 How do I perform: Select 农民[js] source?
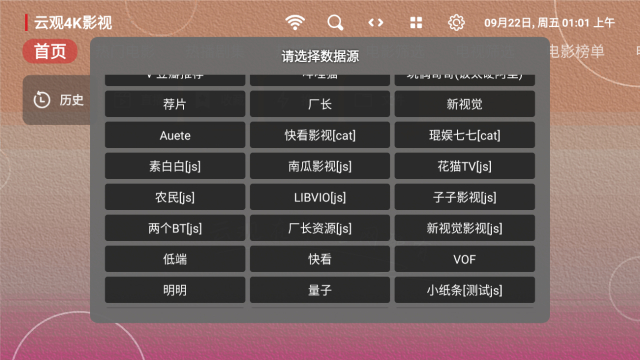(x=175, y=197)
